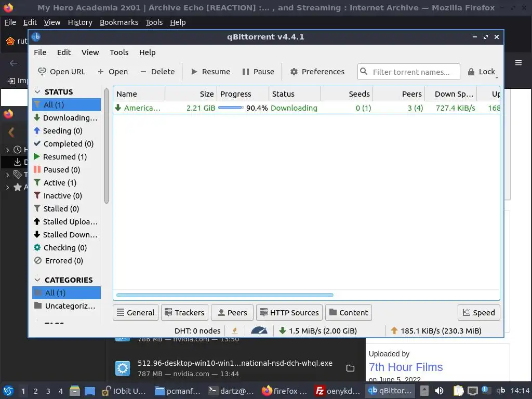Click upload speed 185.1 KiB/s in status bar
The height and width of the screenshot is (399, 532).
click(x=436, y=331)
